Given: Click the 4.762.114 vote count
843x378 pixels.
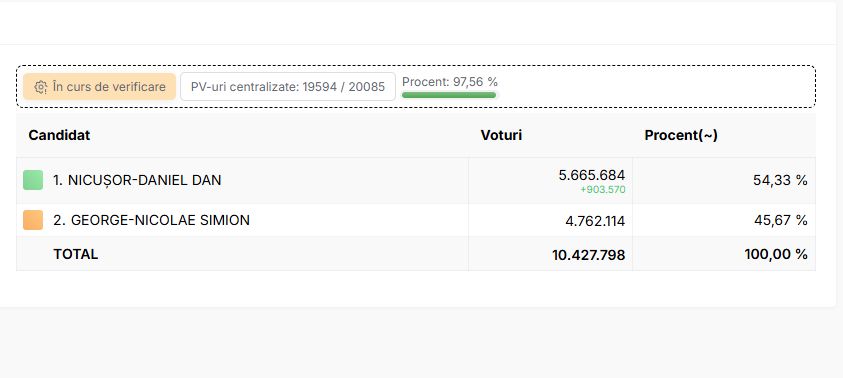Looking at the screenshot, I should (595, 221).
